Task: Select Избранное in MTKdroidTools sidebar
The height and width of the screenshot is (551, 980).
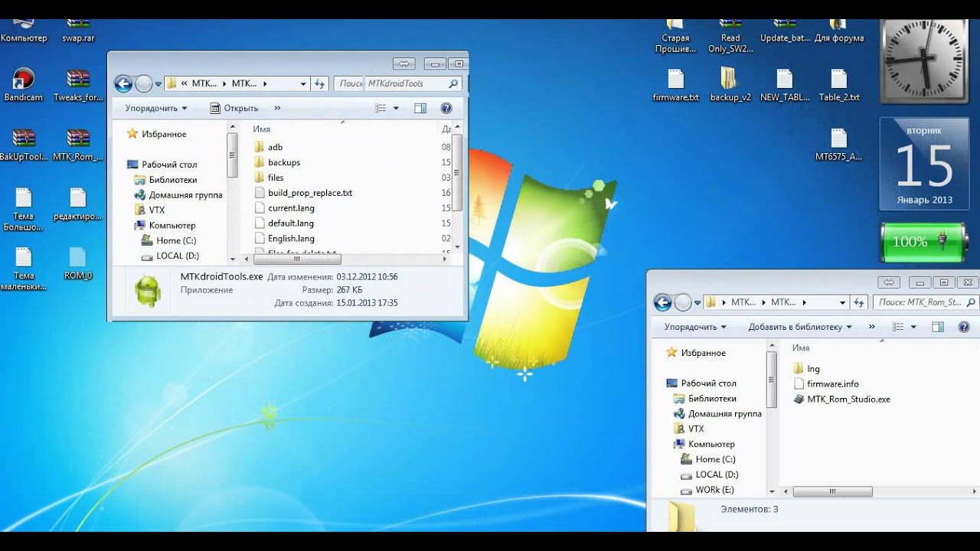Action: 156,134
